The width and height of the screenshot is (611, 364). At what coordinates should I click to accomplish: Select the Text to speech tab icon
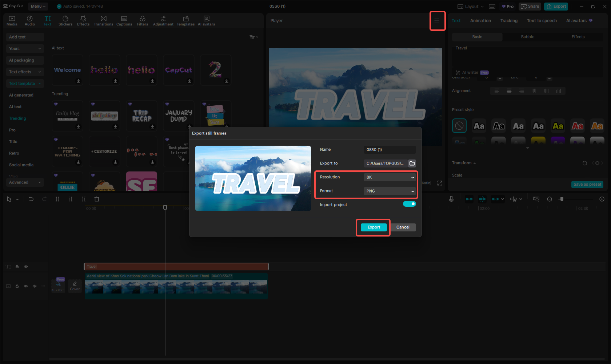click(542, 21)
